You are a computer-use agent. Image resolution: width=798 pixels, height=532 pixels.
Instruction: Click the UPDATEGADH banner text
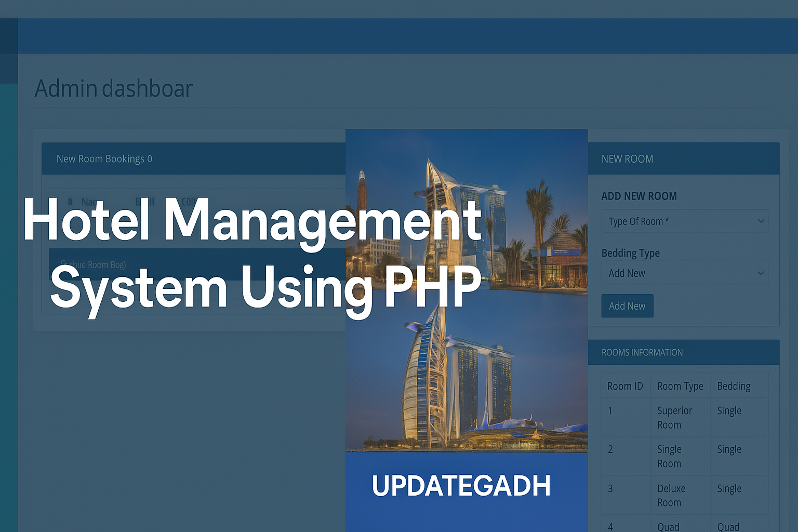click(x=461, y=486)
